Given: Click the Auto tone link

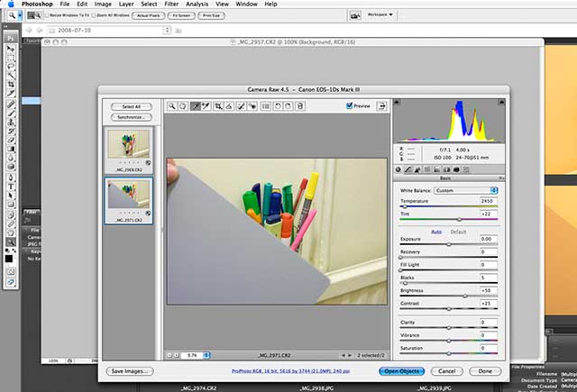Looking at the screenshot, I should tap(436, 232).
